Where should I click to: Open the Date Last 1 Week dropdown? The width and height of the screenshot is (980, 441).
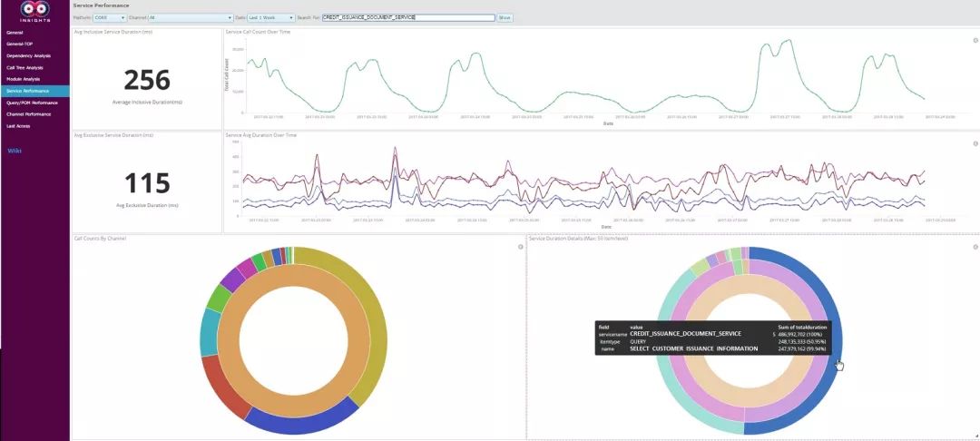(x=270, y=18)
